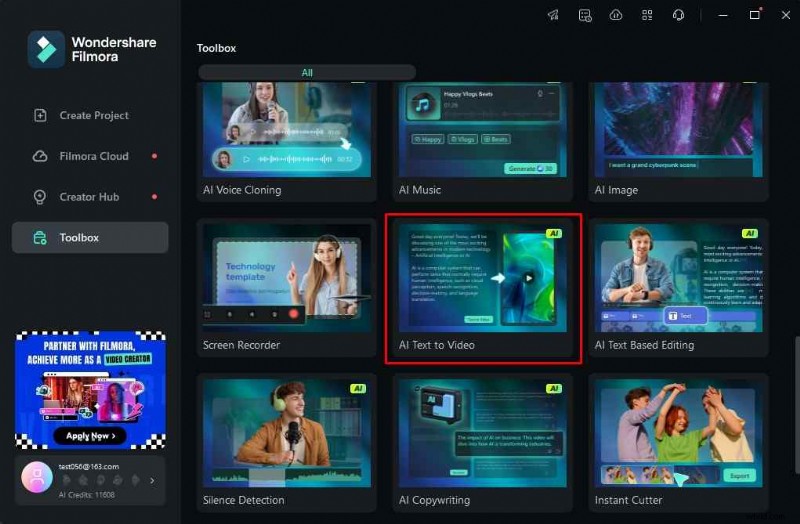
Task: Launch the Instant Cutter tool
Action: pyautogui.click(x=679, y=443)
